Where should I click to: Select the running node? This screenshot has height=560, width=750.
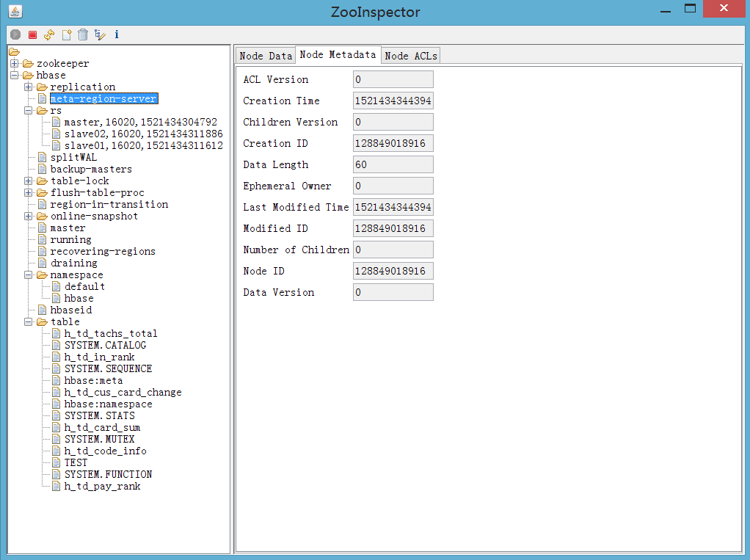(70, 239)
